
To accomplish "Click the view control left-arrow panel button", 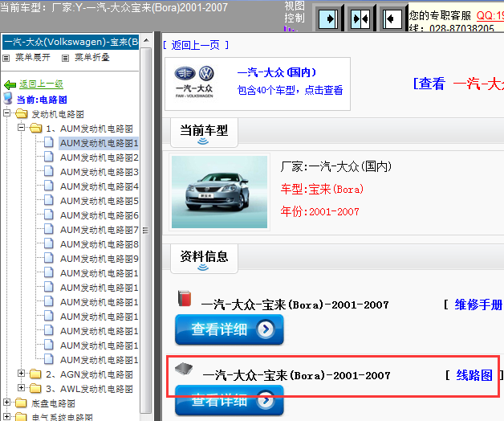I will pyautogui.click(x=392, y=18).
